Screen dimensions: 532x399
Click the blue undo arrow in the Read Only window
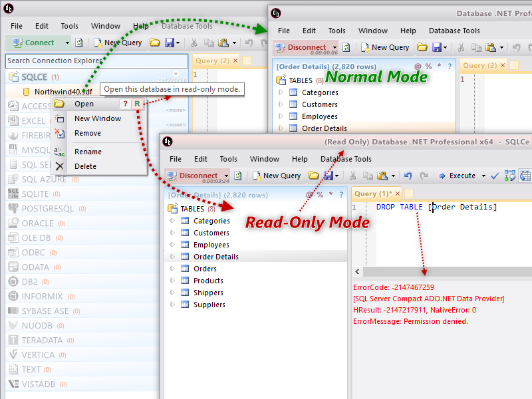click(408, 176)
